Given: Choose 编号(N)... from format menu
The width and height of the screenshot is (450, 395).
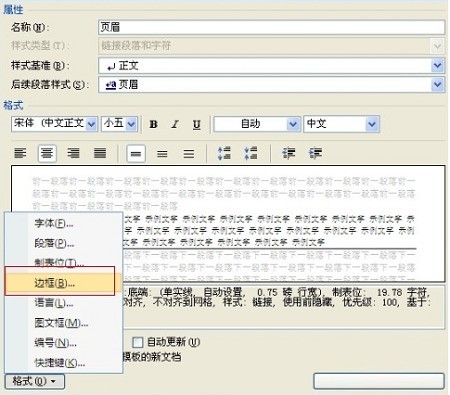Looking at the screenshot, I should coord(63,343).
